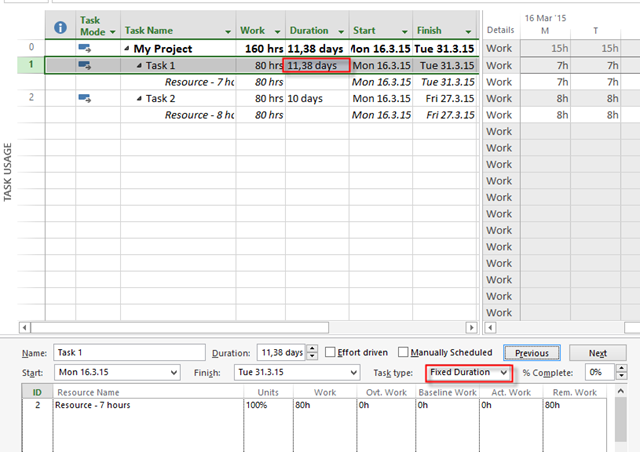Click the Next button

pyautogui.click(x=597, y=353)
